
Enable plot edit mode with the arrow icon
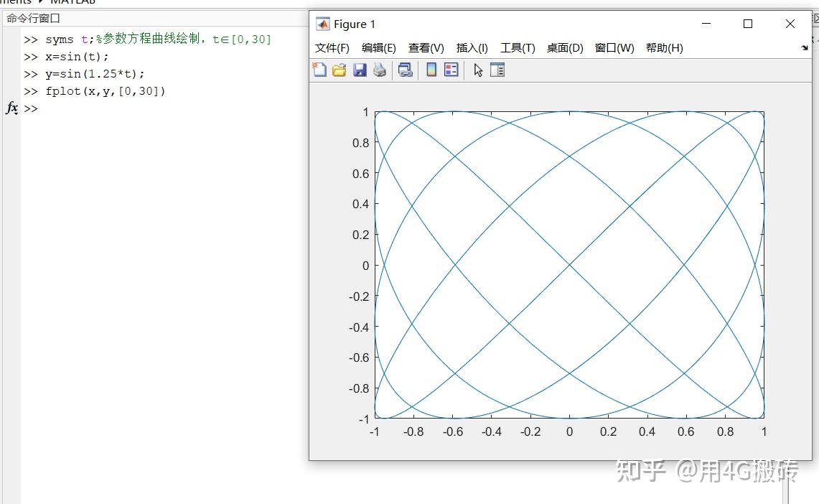point(477,70)
